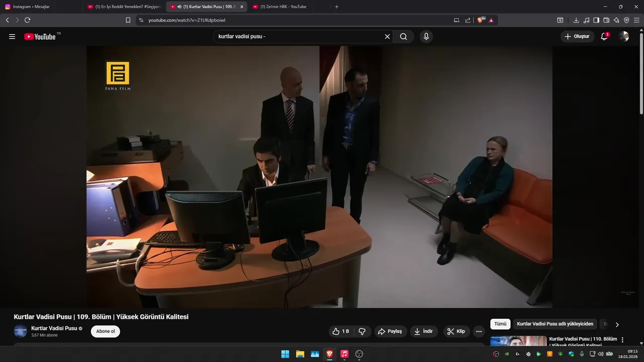This screenshot has width=644, height=362.
Task: Open more actions three-dot menu
Action: [479, 331]
